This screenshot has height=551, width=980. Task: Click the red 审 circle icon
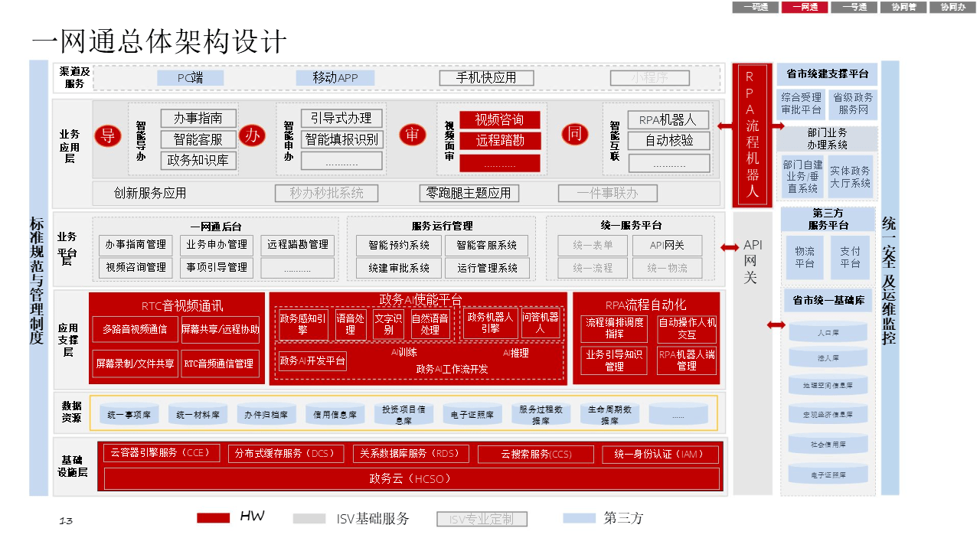click(412, 135)
